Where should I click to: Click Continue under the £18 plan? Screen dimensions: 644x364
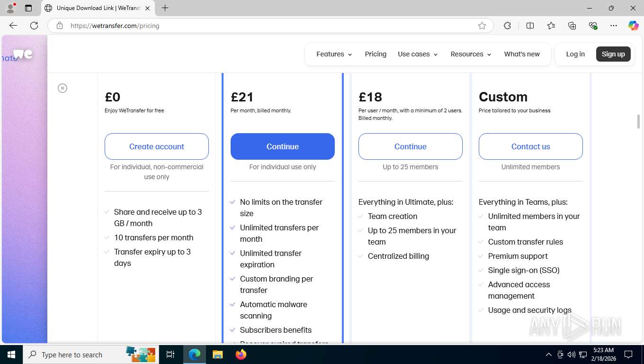tap(411, 146)
